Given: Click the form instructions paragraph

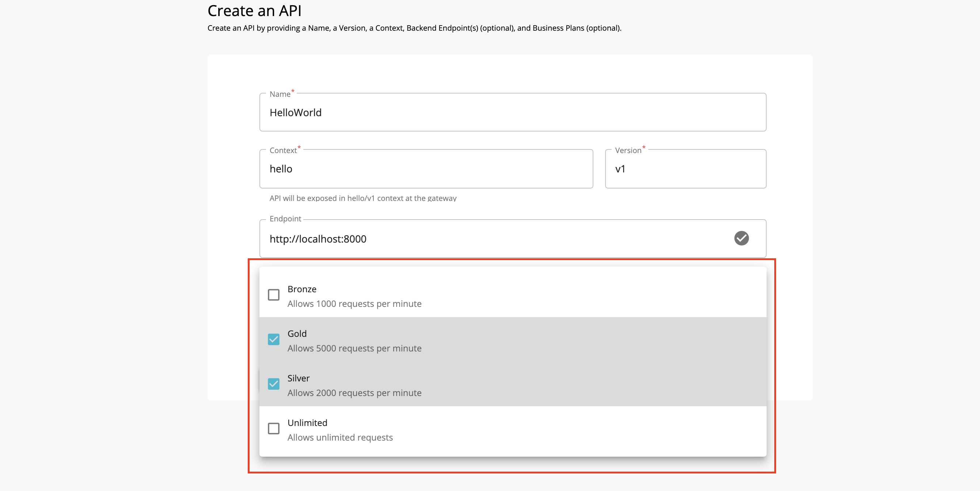Looking at the screenshot, I should pyautogui.click(x=414, y=28).
